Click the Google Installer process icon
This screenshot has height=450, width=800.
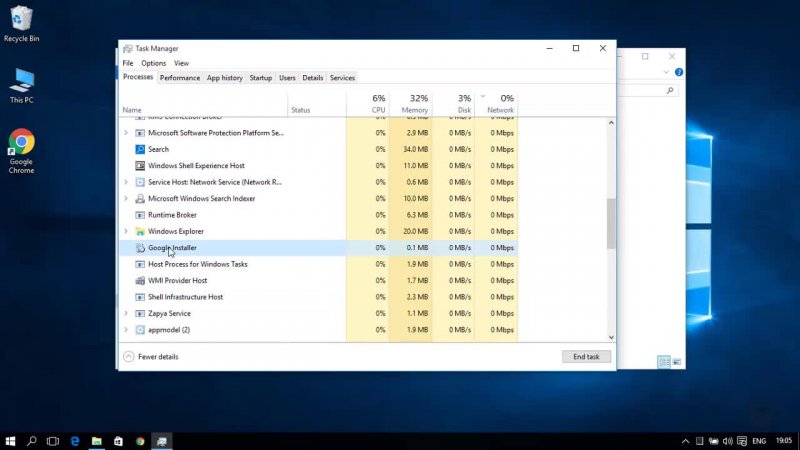(x=140, y=248)
